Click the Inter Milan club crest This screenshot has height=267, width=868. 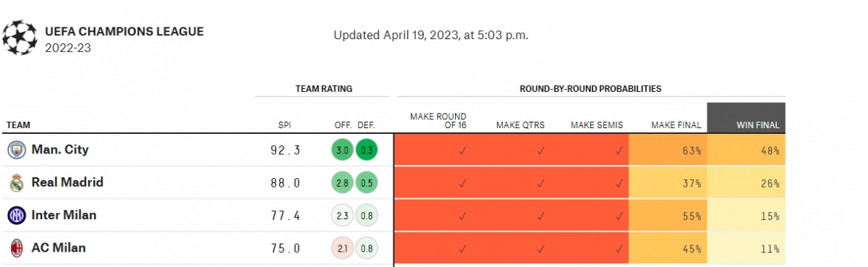click(16, 215)
